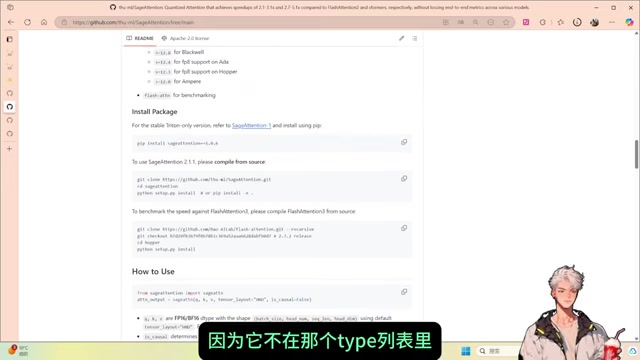This screenshot has width=640, height=360.
Task: Open the browser home page icon
Action: [44, 22]
